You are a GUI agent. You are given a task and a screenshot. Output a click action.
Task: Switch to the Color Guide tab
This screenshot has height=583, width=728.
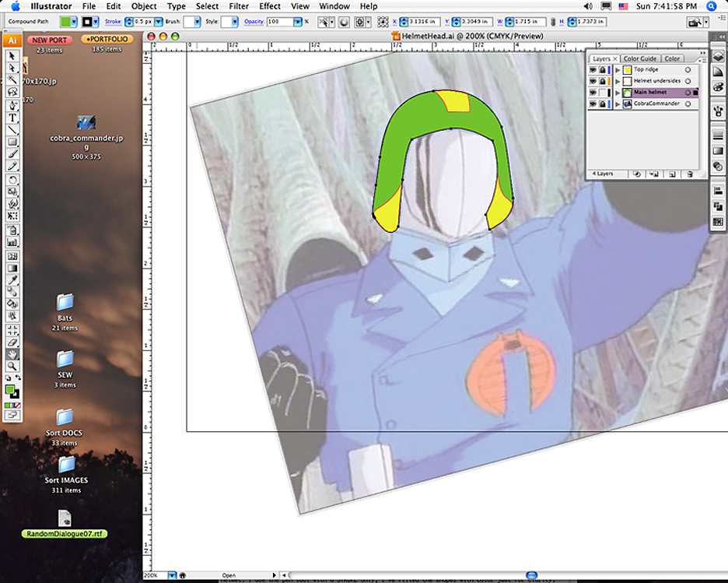click(640, 58)
